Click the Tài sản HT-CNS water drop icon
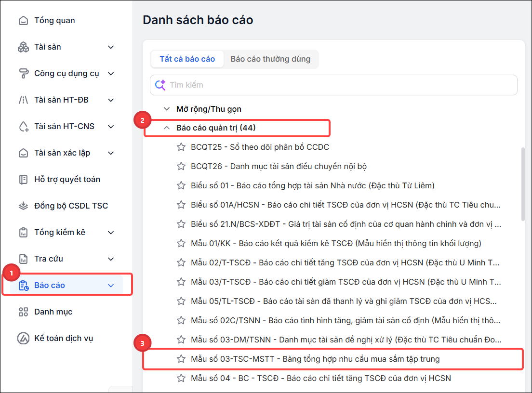The image size is (532, 393). click(x=23, y=127)
